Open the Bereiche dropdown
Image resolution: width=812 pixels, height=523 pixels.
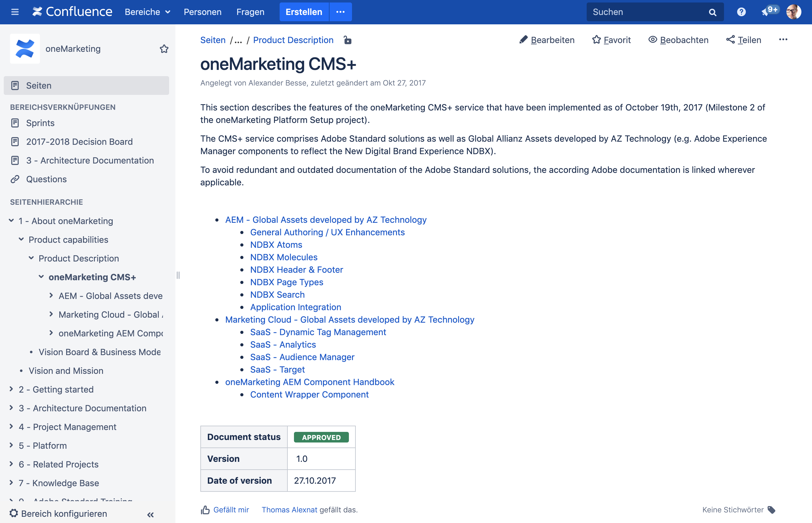[148, 12]
